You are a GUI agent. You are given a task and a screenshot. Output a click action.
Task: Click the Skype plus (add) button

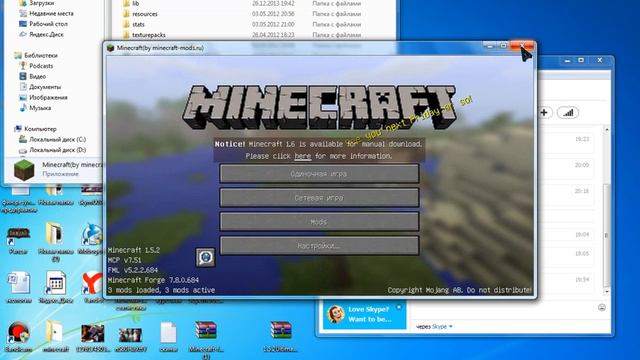[x=544, y=113]
